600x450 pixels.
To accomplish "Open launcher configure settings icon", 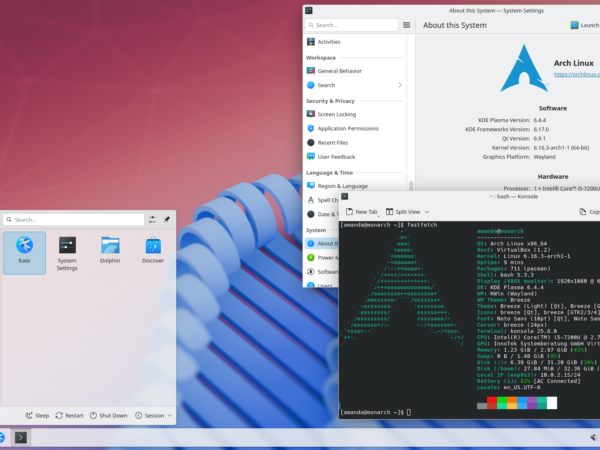I will tap(152, 220).
